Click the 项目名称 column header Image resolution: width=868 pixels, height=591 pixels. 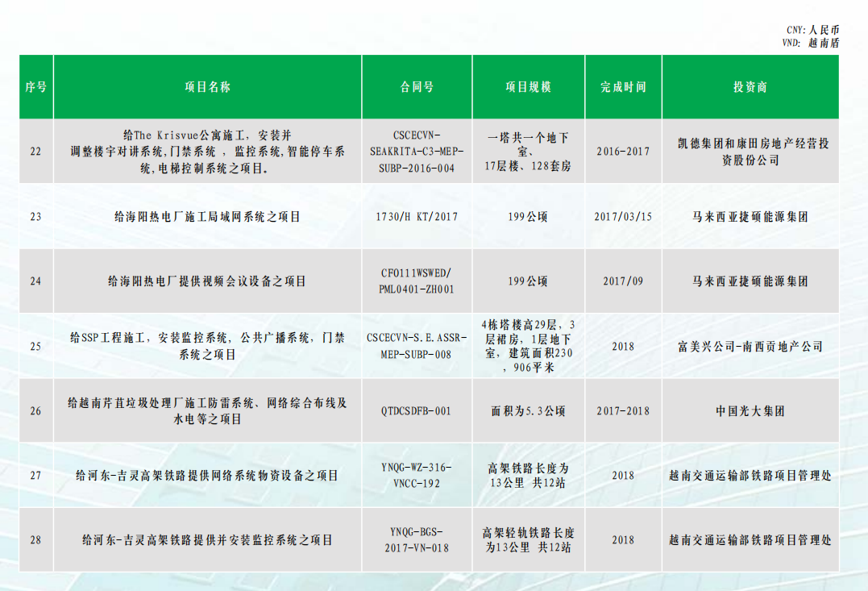point(207,87)
